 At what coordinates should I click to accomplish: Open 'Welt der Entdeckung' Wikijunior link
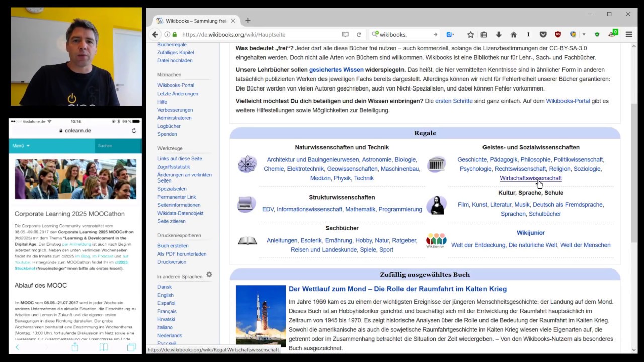pos(478,245)
